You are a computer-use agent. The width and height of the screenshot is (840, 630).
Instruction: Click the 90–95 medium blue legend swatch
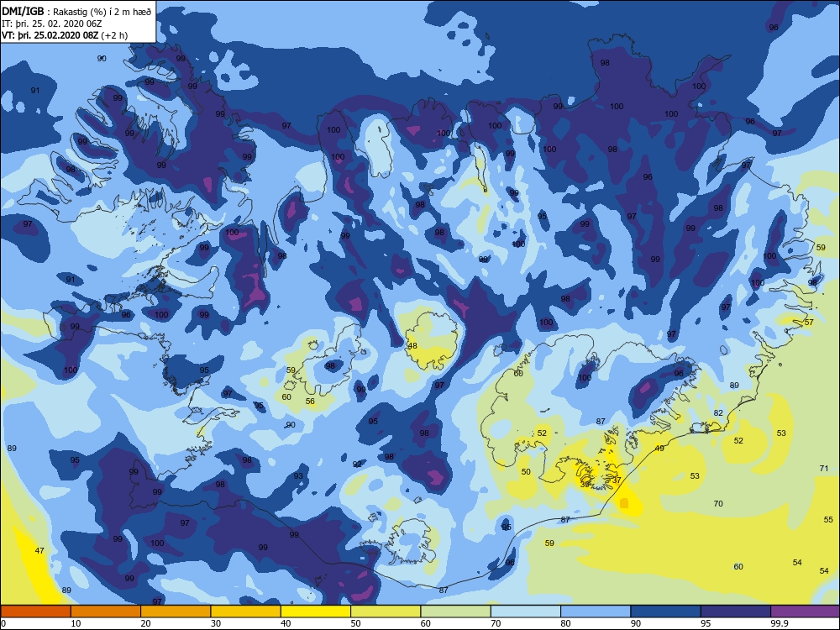(x=666, y=611)
